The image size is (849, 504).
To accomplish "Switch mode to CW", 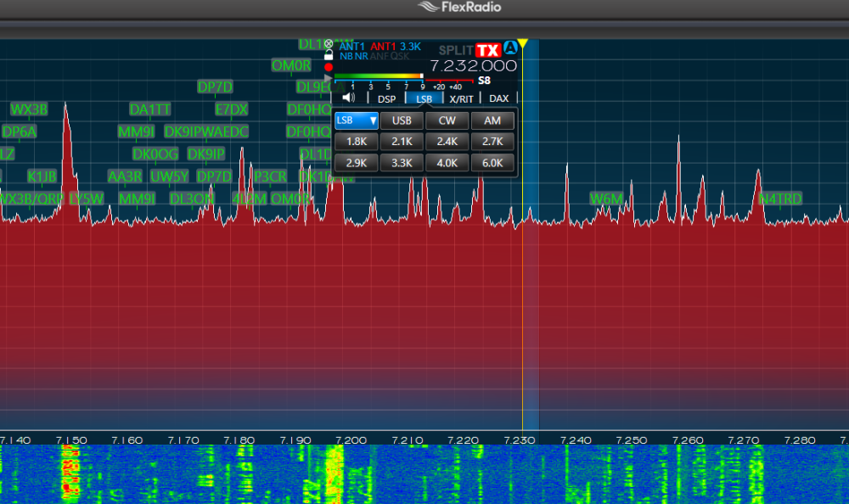I will [x=447, y=120].
